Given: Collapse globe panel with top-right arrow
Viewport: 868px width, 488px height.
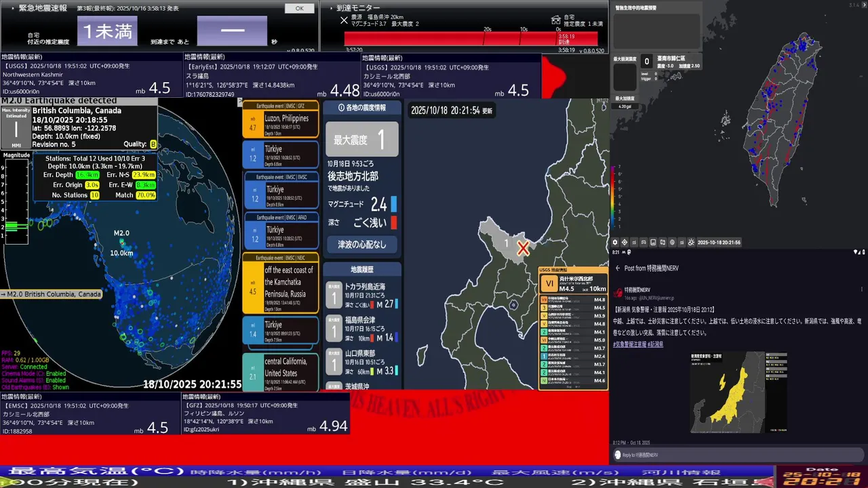Looking at the screenshot, I should coord(239,102).
